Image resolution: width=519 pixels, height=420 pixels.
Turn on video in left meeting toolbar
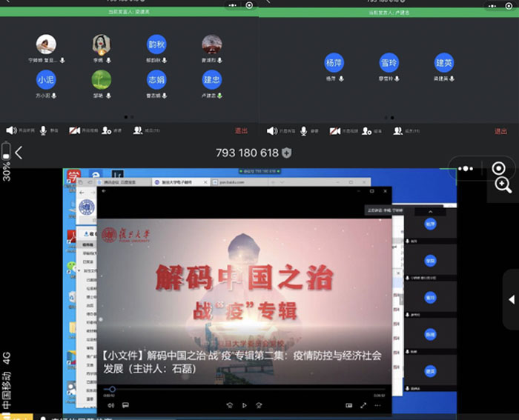tap(75, 130)
